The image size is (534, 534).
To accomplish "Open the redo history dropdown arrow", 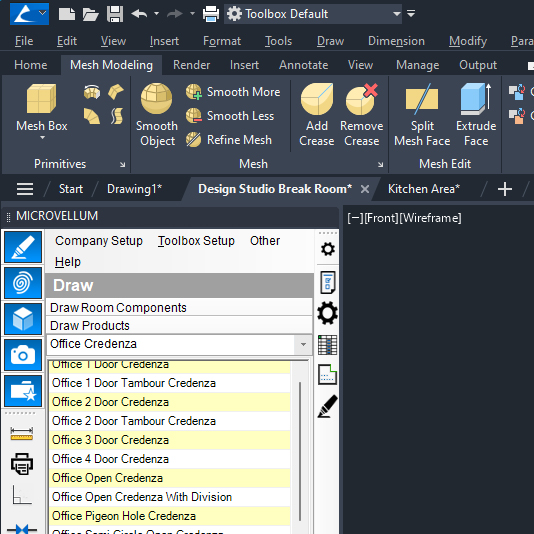I will pyautogui.click(x=192, y=14).
